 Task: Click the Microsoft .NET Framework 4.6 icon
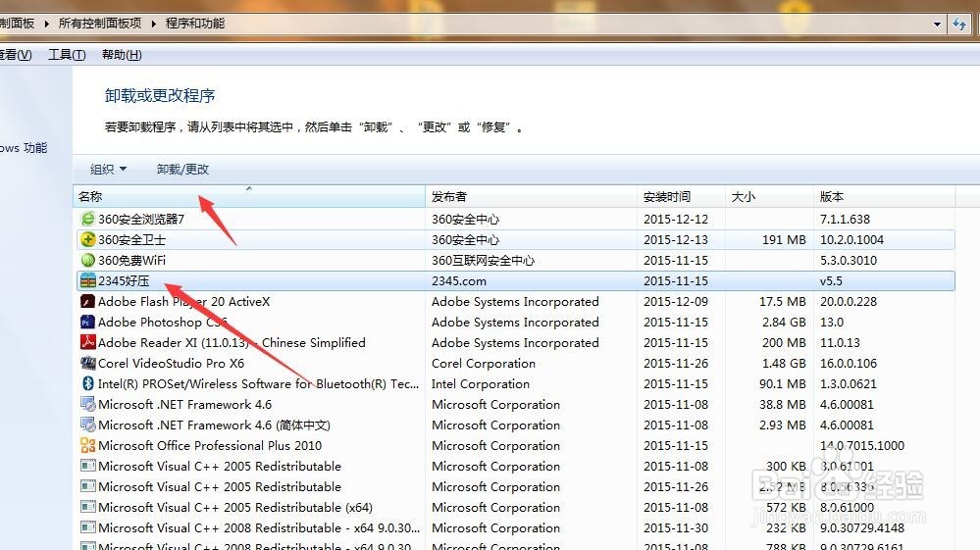[x=88, y=405]
